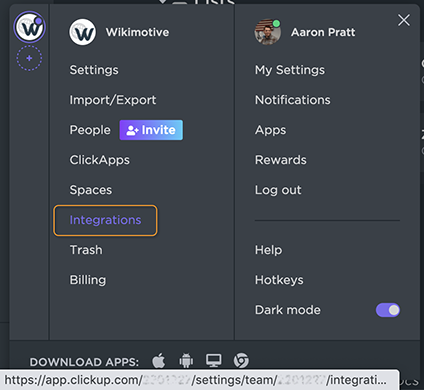This screenshot has height=390, width=424.
Task: Open workspace Settings
Action: [x=94, y=70]
